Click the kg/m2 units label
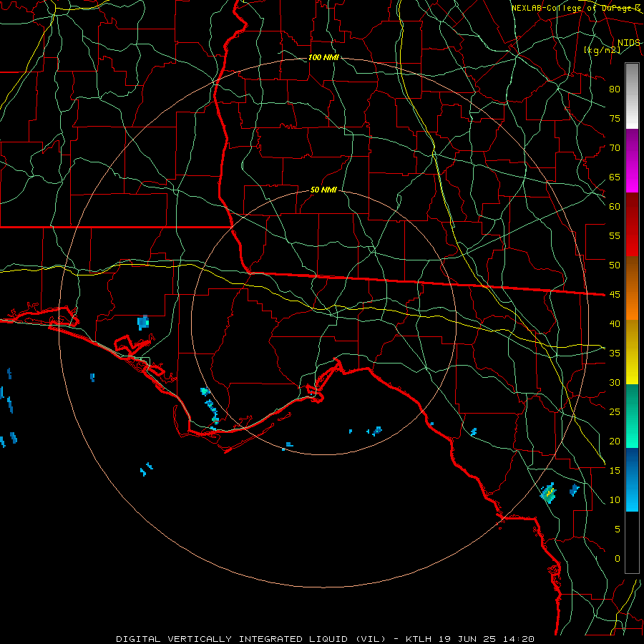This screenshot has height=644, width=644. pos(602,49)
